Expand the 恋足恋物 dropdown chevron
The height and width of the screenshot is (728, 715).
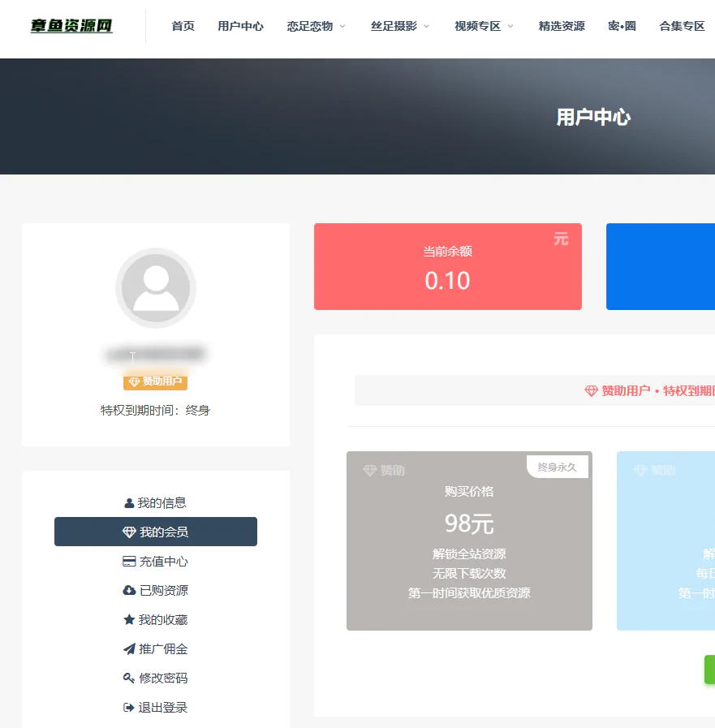tap(342, 27)
